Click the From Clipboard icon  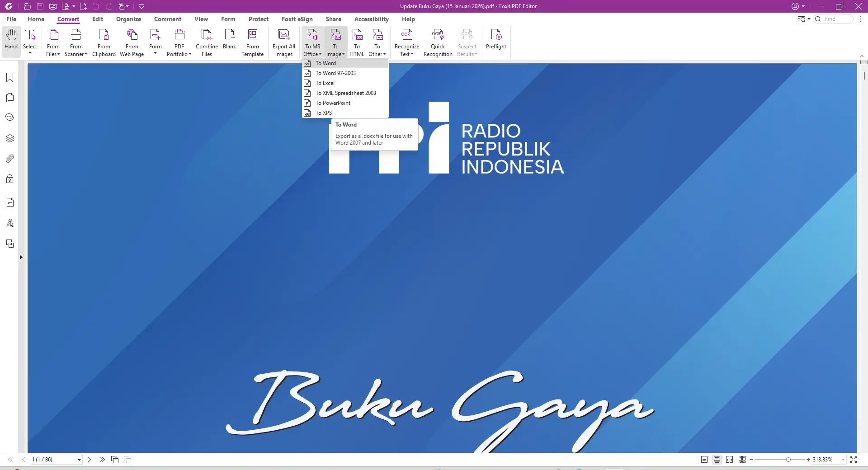[104, 42]
